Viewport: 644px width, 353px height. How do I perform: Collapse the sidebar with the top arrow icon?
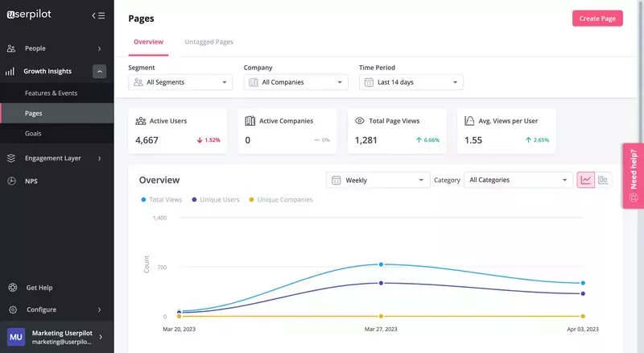98,15
